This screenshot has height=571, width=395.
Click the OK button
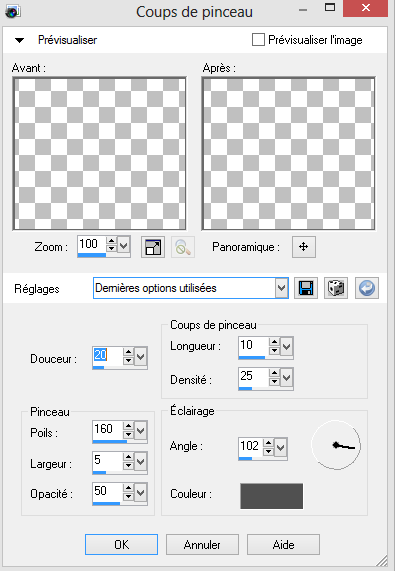tap(122, 544)
